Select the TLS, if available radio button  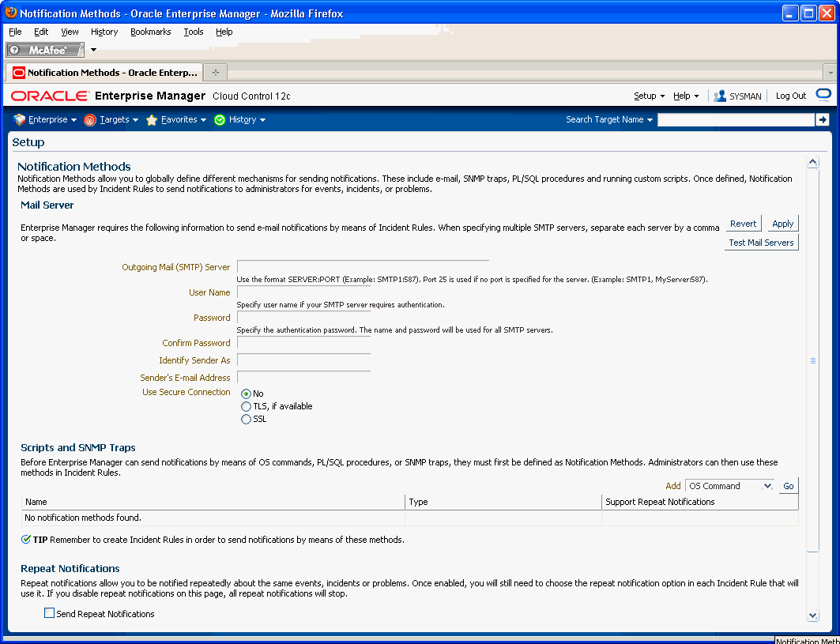[x=246, y=407]
